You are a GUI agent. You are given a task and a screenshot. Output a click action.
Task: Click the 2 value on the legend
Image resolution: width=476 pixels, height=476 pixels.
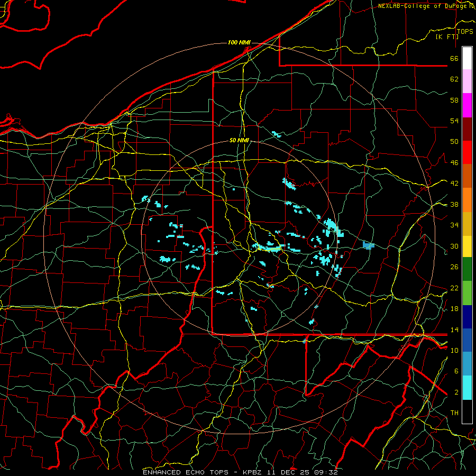(x=456, y=392)
